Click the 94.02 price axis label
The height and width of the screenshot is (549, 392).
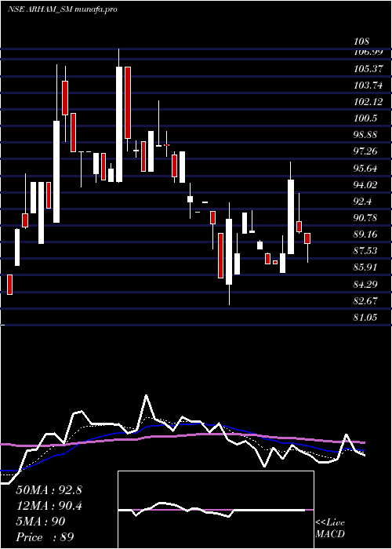[x=365, y=184]
